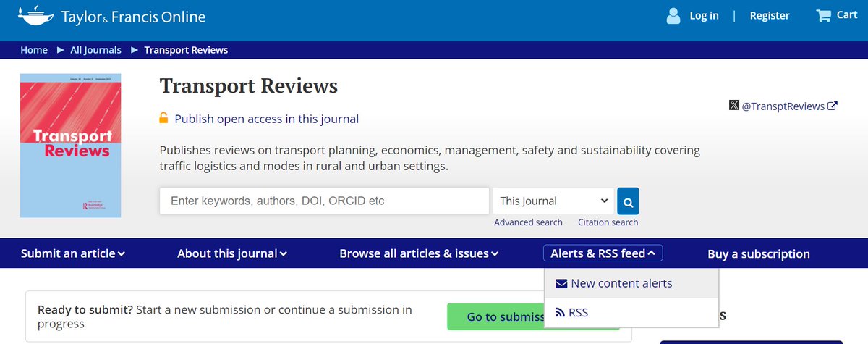This screenshot has height=344, width=868.
Task: Click the envelope icon for content alerts
Action: pyautogui.click(x=561, y=283)
